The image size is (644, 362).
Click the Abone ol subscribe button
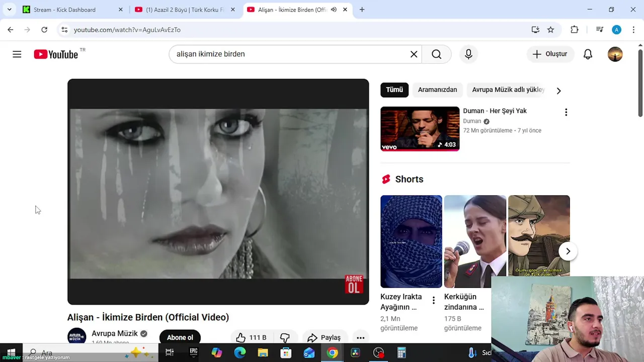[x=180, y=337]
